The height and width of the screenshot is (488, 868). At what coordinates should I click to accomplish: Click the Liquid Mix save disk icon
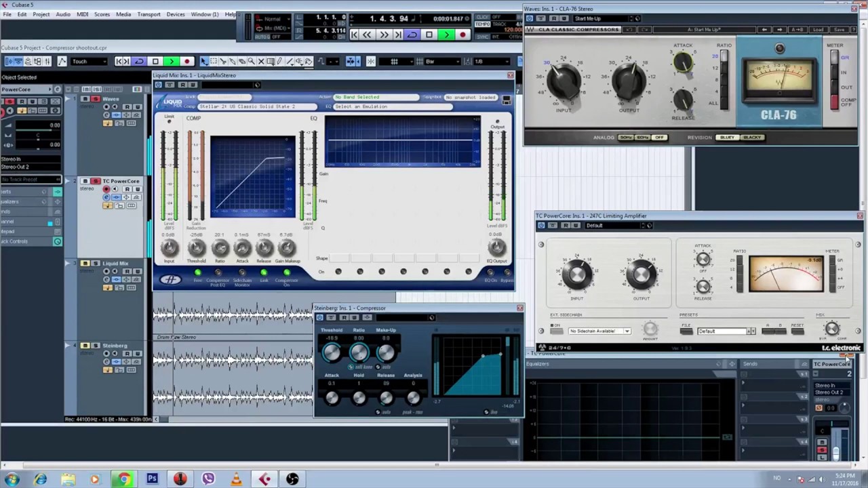(x=506, y=100)
